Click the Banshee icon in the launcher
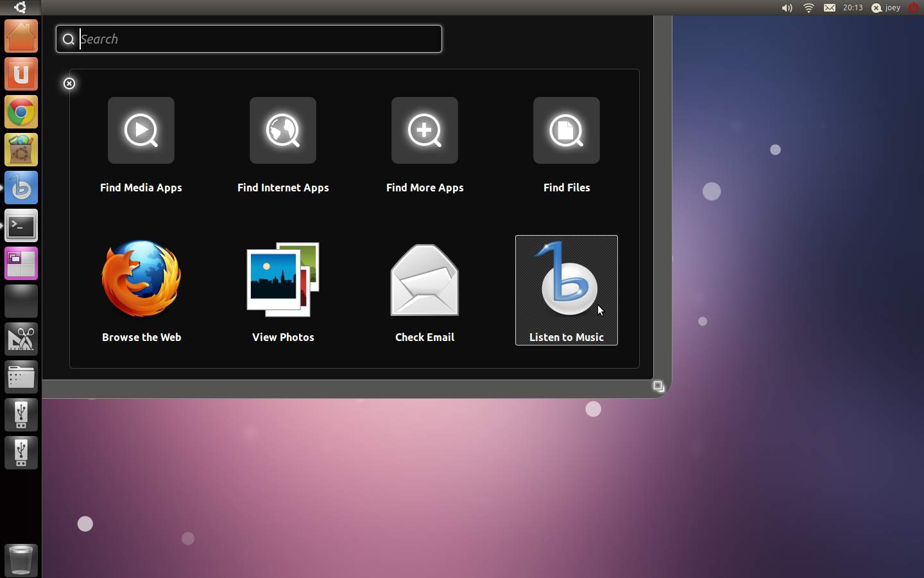The width and height of the screenshot is (924, 578). 21,188
